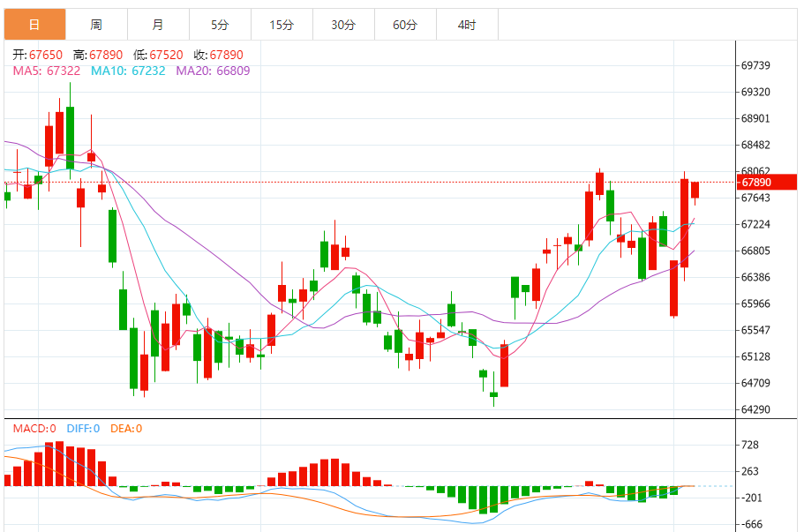This screenshot has height=532, width=804.
Task: Click the 69739 price axis label
Action: 755,65
